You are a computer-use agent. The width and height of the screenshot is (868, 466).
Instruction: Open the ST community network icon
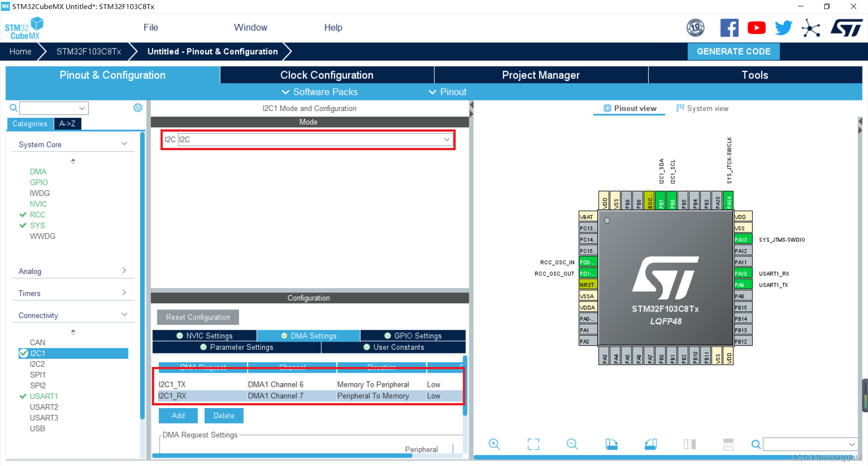[x=811, y=28]
